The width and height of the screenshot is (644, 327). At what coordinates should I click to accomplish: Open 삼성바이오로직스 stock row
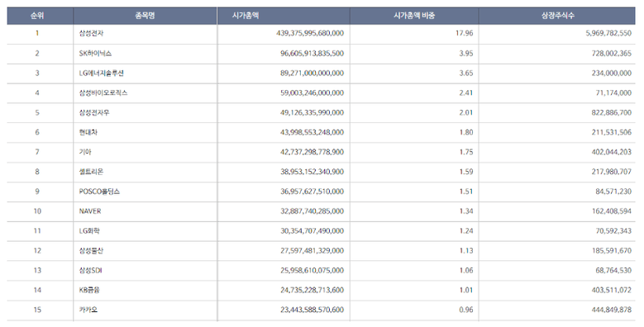click(103, 92)
